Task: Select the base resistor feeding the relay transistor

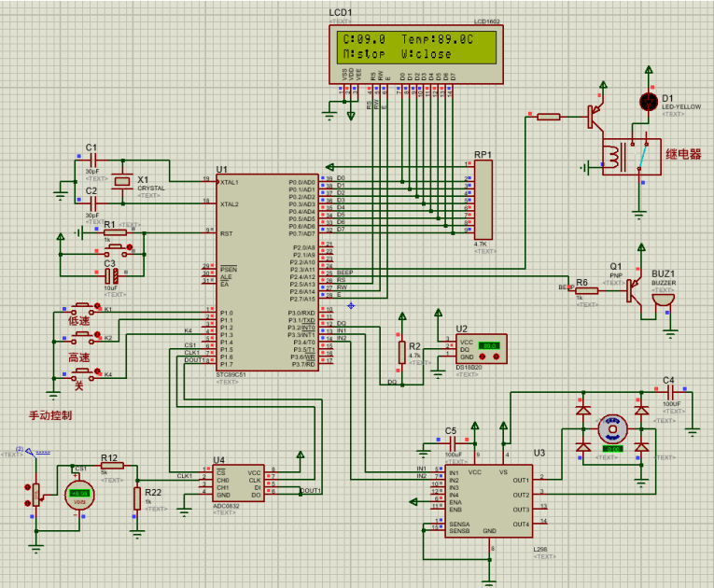Action: pyautogui.click(x=548, y=117)
